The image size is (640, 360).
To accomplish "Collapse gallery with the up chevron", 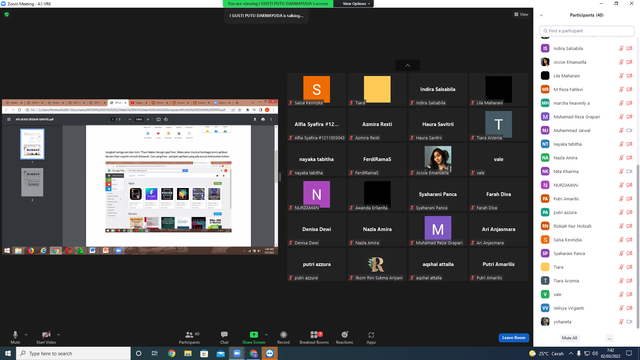I will pyautogui.click(x=407, y=65).
